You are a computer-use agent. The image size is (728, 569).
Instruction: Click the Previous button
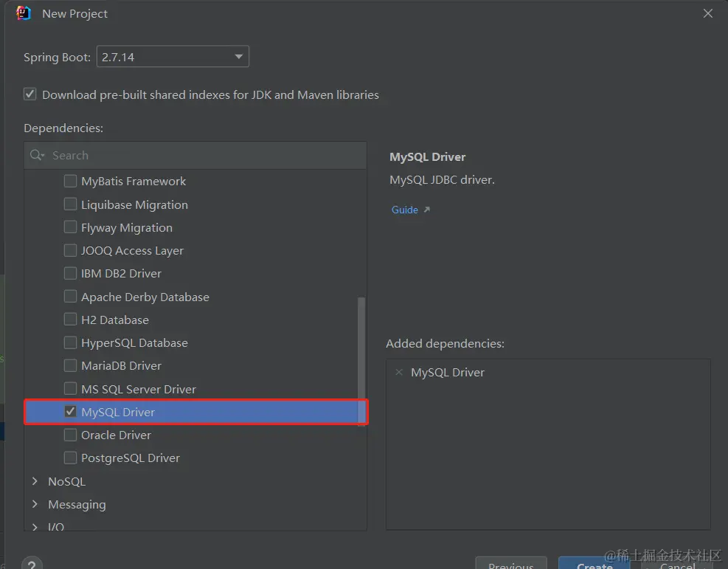tap(511, 563)
